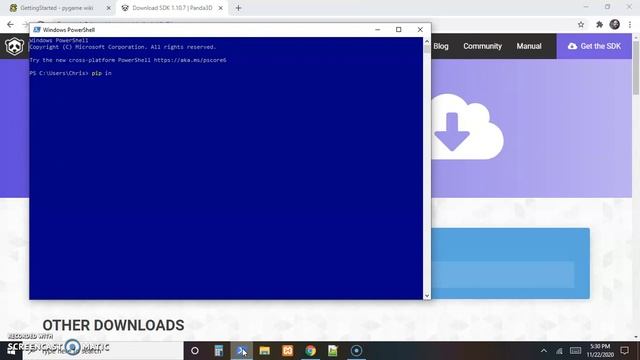Click the blue download panel on the page

pyautogui.click(x=510, y=263)
